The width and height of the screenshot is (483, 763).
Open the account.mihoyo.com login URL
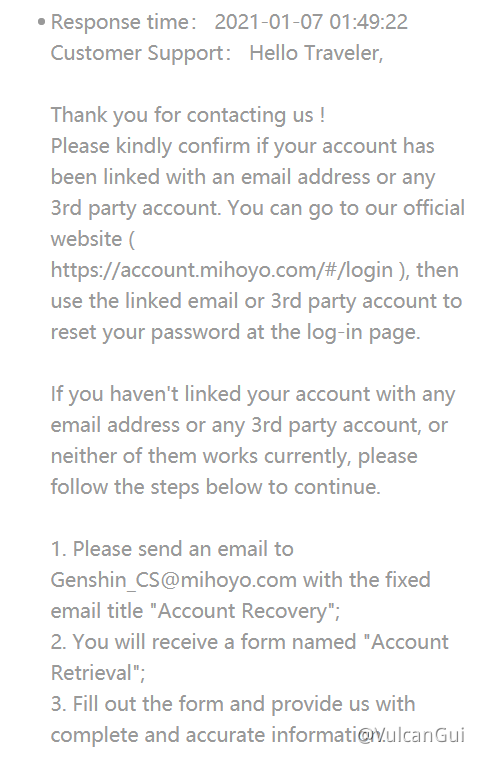pos(222,270)
